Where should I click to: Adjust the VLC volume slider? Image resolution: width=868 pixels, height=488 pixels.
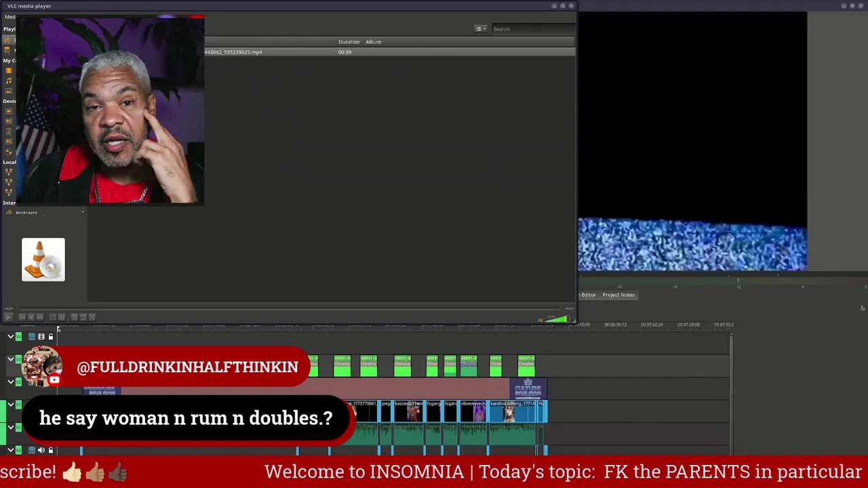(x=556, y=319)
